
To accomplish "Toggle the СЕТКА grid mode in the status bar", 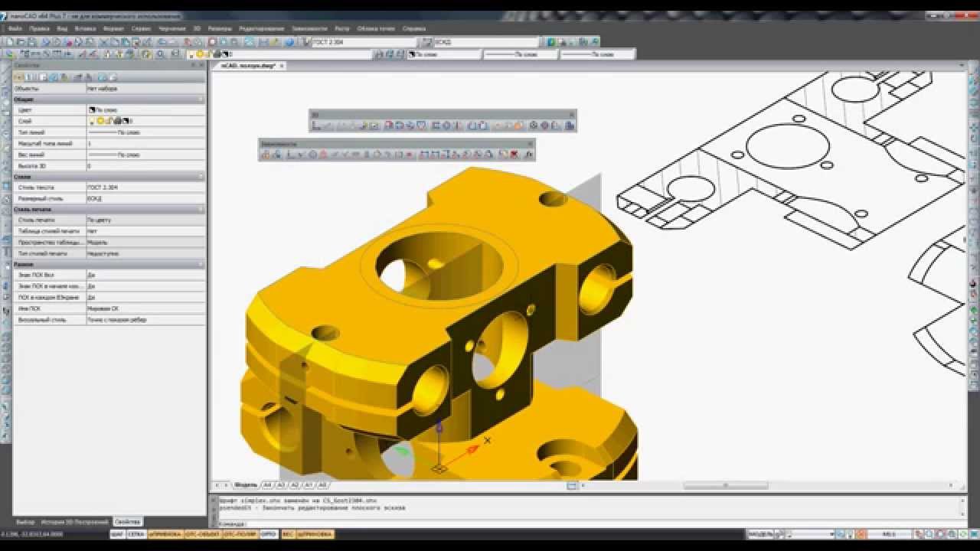I will point(136,534).
